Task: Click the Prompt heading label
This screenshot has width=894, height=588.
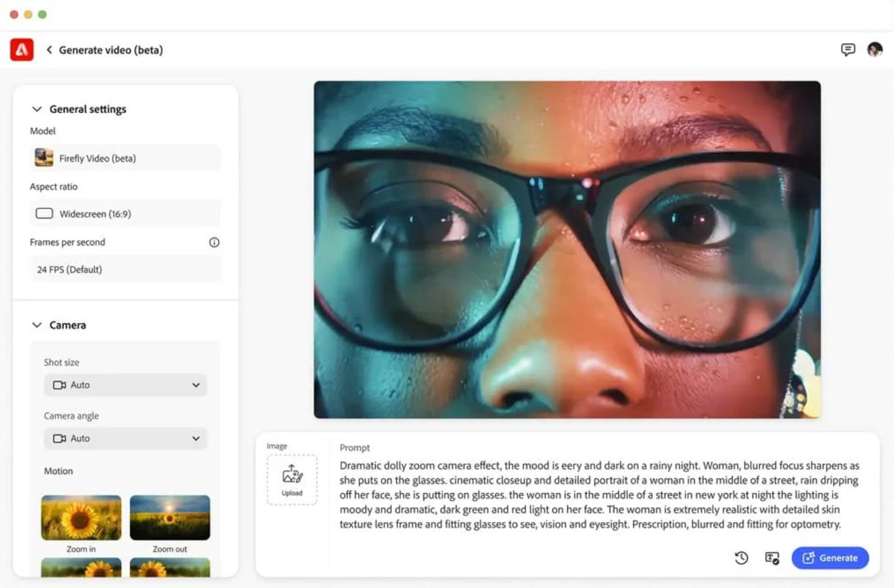Action: pos(355,448)
